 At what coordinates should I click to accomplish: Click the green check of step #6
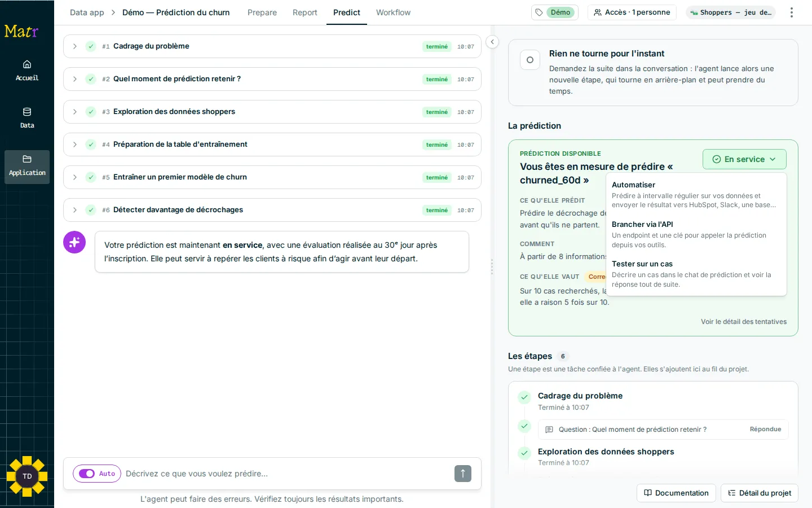(x=91, y=210)
